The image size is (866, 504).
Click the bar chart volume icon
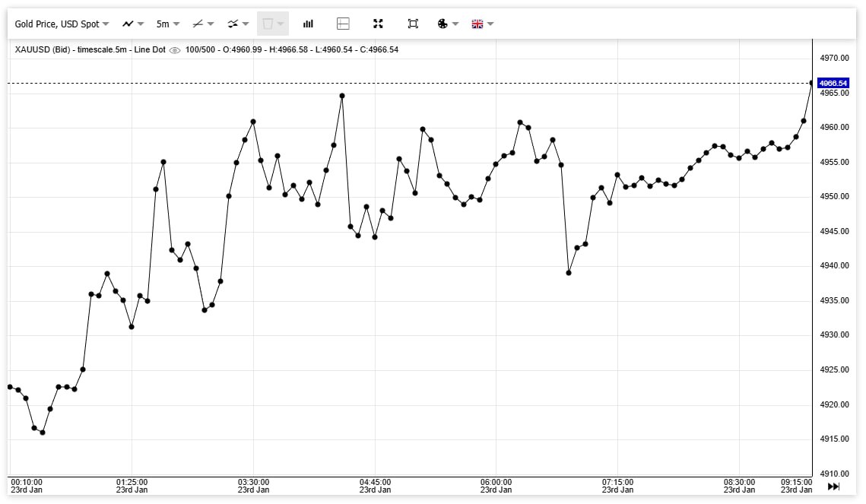[x=308, y=24]
